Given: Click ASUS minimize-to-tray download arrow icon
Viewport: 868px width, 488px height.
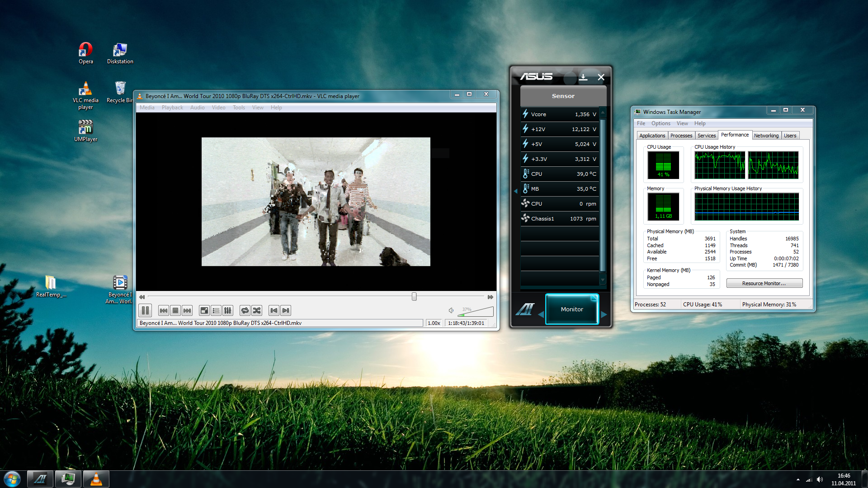Looking at the screenshot, I should (x=583, y=77).
